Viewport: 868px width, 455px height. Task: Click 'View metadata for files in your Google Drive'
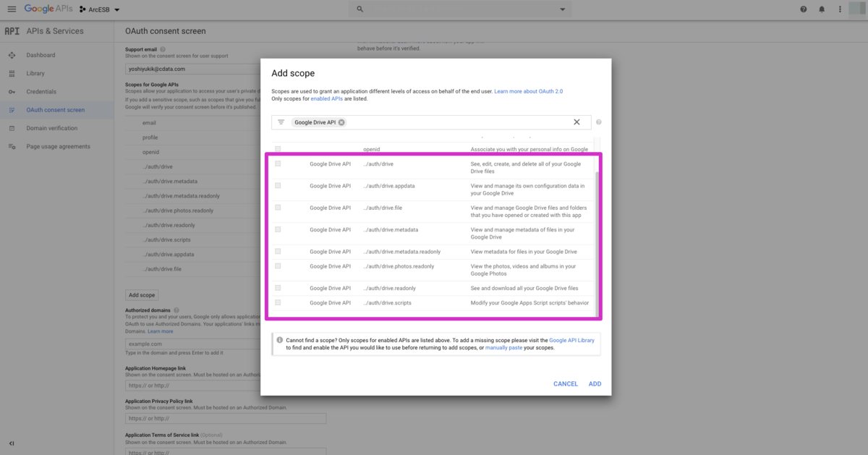(524, 252)
